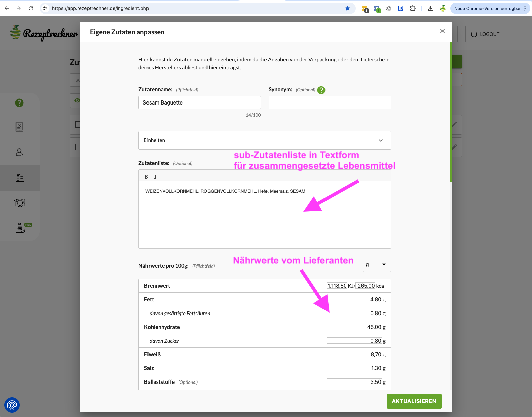Open the recipes plate icon in the sidebar

20,203
